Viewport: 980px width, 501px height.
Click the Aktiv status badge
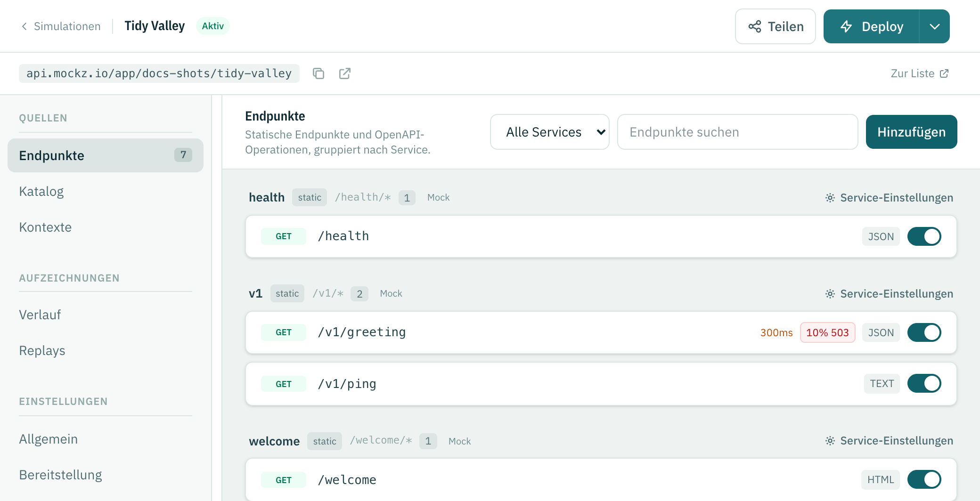pyautogui.click(x=213, y=26)
